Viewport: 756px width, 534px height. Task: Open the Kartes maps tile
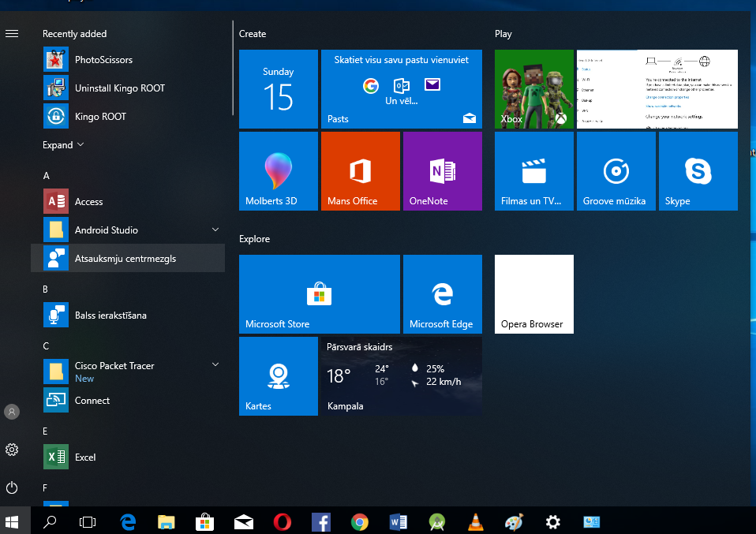coord(278,376)
